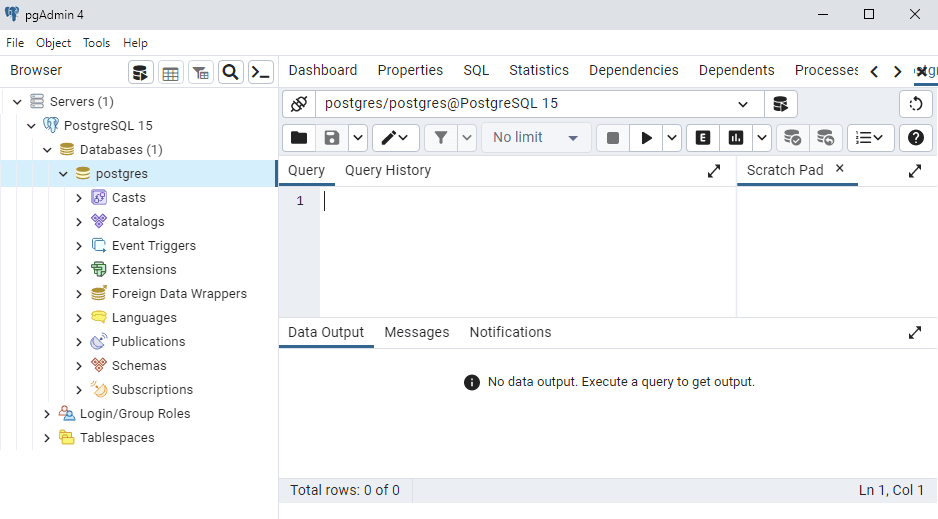Toggle the database connection status icon
This screenshot has width=938, height=519.
click(298, 104)
